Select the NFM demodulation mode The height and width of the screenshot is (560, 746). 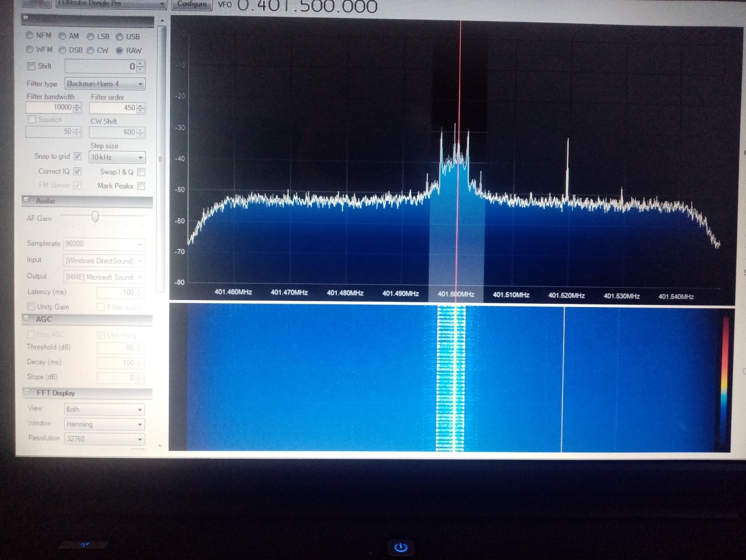[30, 35]
